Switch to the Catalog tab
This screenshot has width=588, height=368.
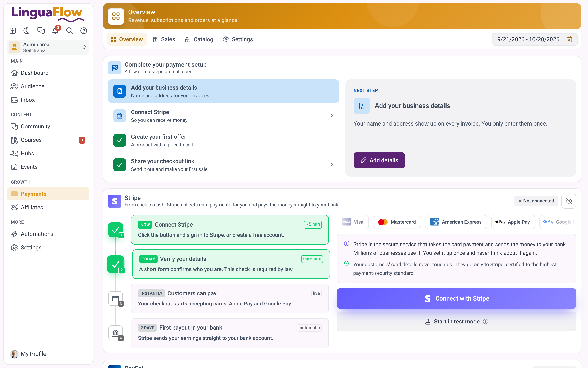199,39
